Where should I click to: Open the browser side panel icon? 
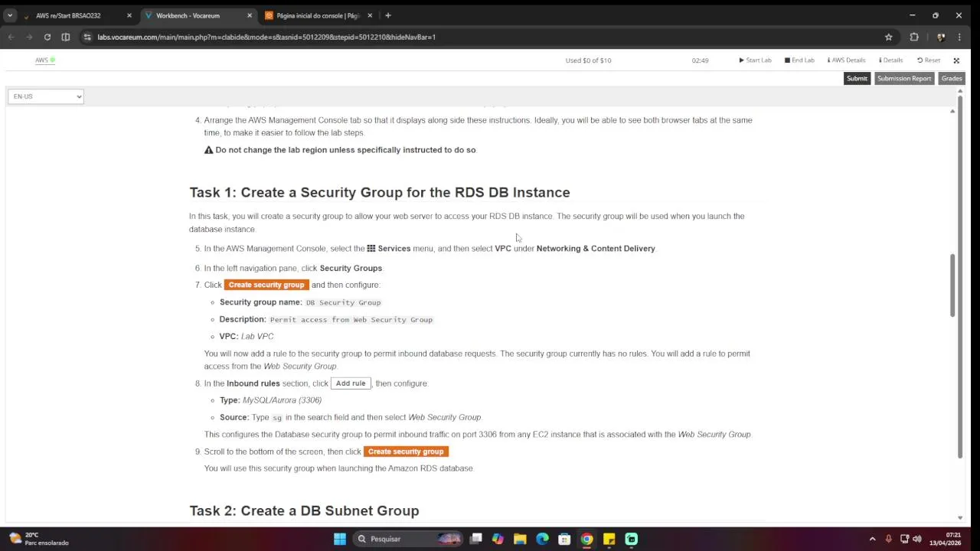pyautogui.click(x=66, y=37)
